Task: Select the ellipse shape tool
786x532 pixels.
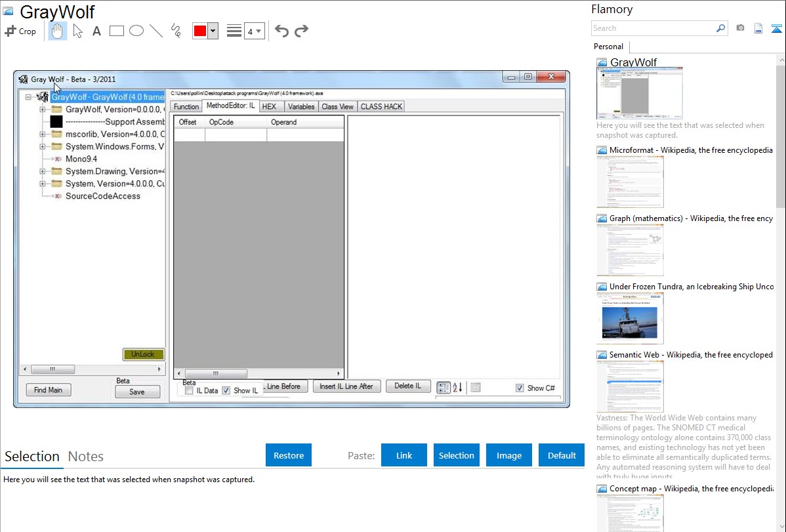Action: pos(136,31)
